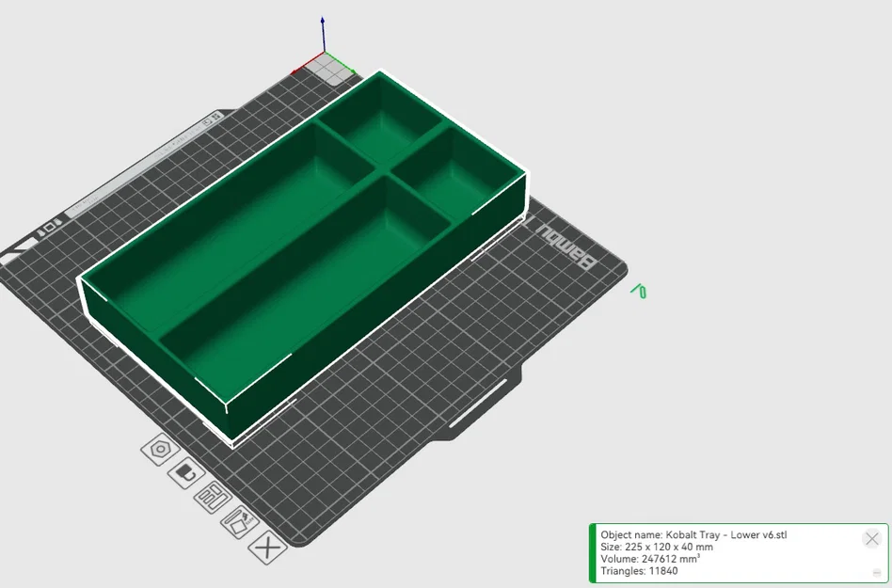
Task: Open plate settings hexagon gear icon
Action: 160,450
